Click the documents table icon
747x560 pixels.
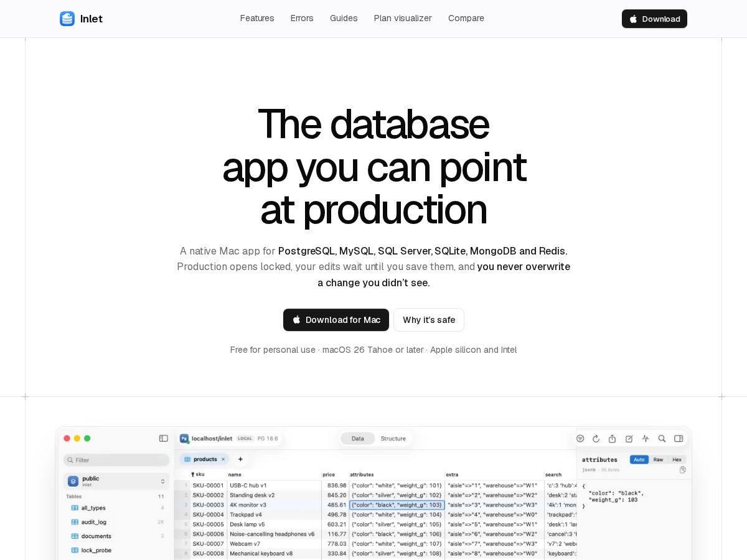pyautogui.click(x=75, y=536)
